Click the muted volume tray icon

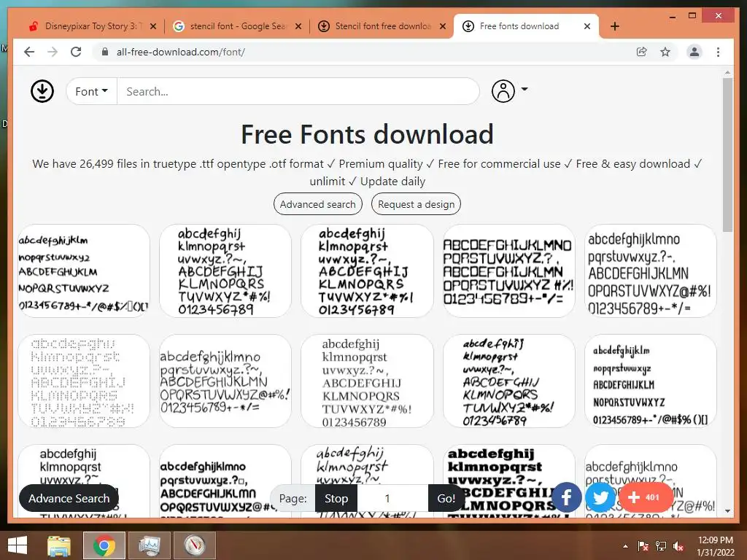pyautogui.click(x=678, y=546)
